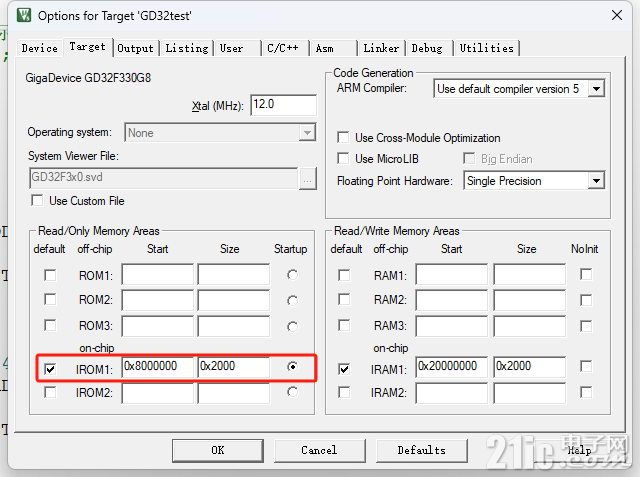Enable Use Custom File checkbox

38,201
